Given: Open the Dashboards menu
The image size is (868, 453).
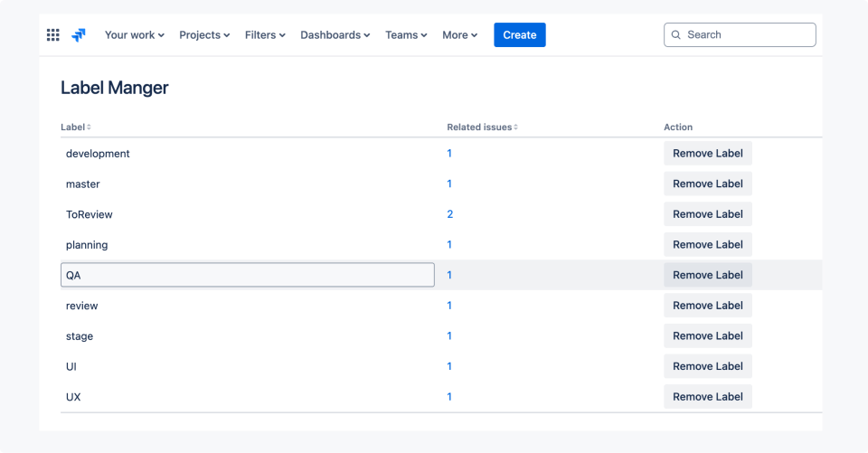Looking at the screenshot, I should (335, 35).
